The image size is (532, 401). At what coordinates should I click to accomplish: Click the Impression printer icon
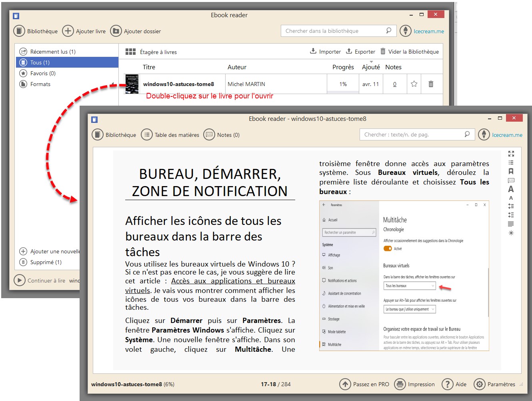[x=400, y=384]
